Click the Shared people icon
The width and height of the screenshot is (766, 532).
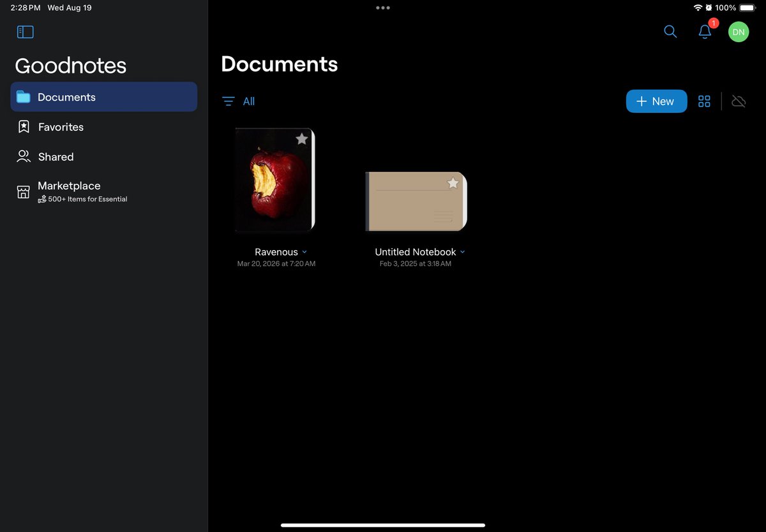24,156
